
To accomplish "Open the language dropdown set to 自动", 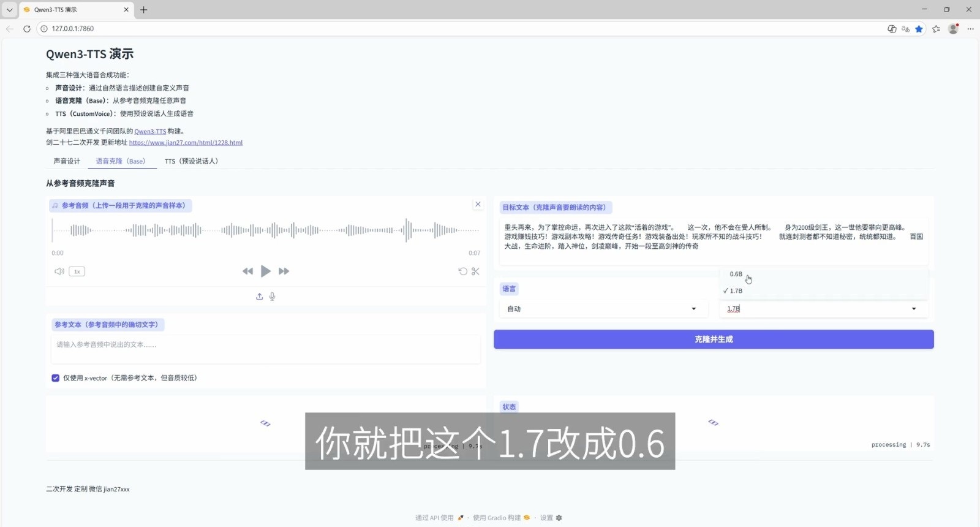I will point(601,309).
